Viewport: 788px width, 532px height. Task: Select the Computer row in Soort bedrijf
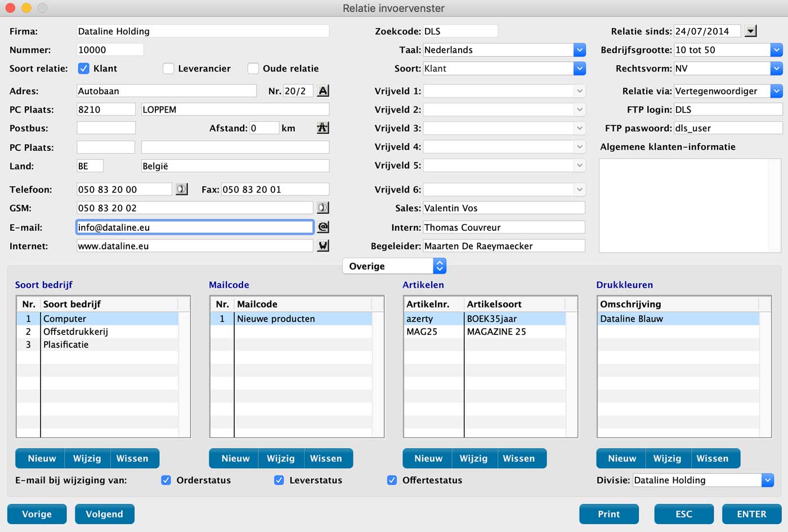pyautogui.click(x=98, y=319)
